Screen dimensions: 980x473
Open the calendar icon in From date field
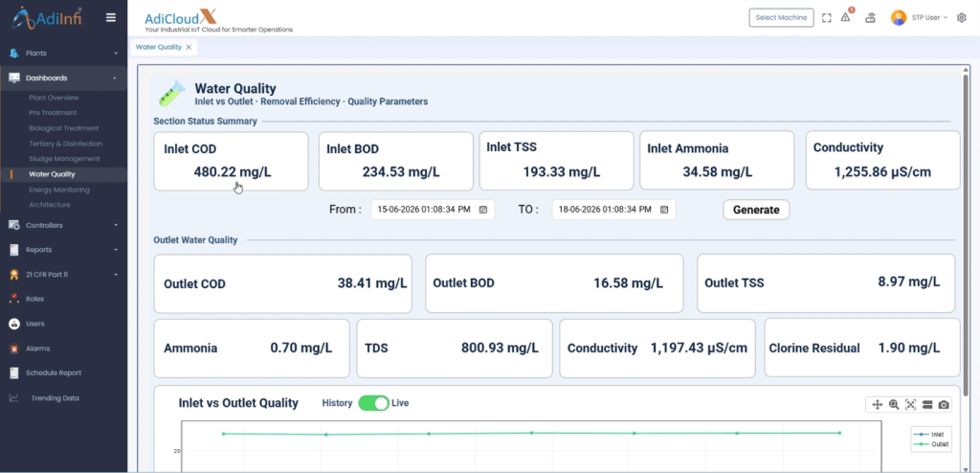pyautogui.click(x=483, y=210)
